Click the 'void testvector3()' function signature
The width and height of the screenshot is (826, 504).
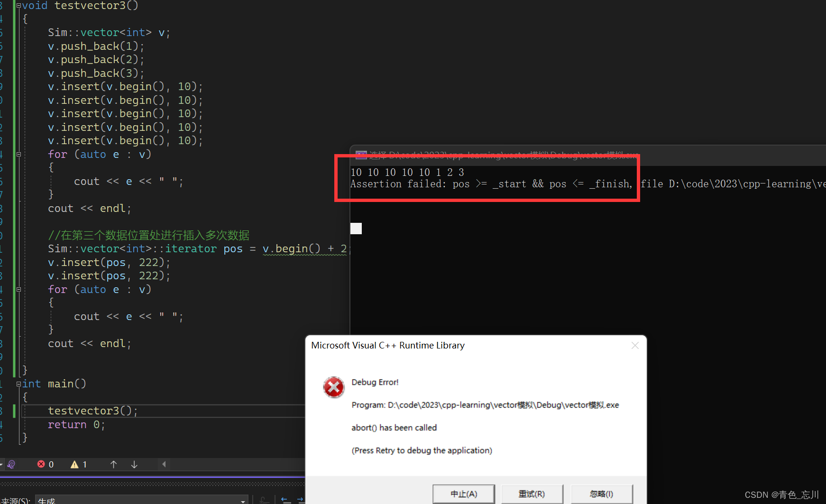coord(80,5)
